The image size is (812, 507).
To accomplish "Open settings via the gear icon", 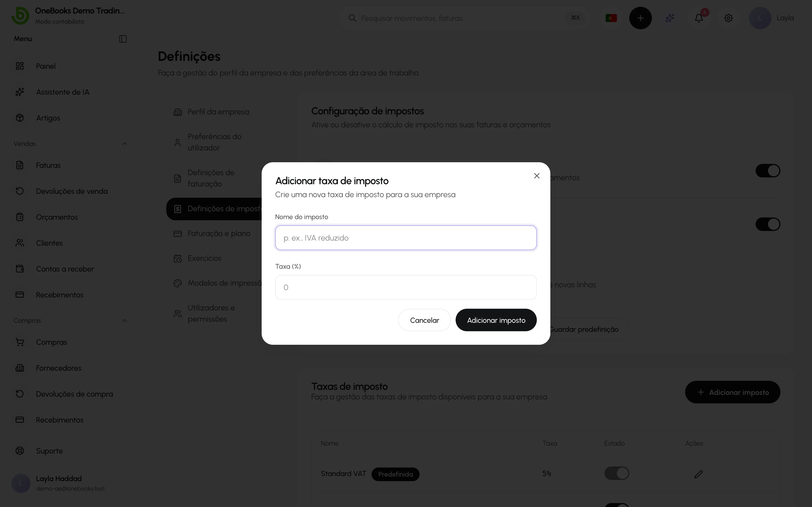I will pos(728,18).
